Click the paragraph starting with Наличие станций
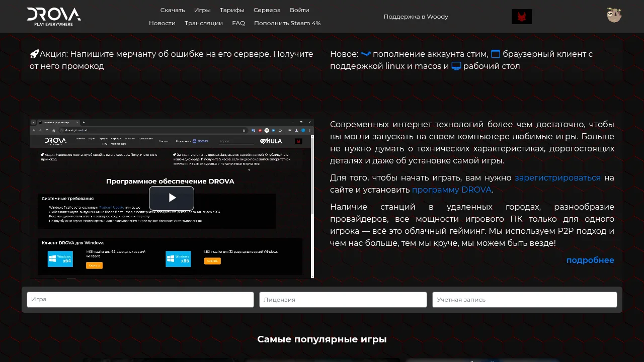This screenshot has width=644, height=362. coord(472,225)
